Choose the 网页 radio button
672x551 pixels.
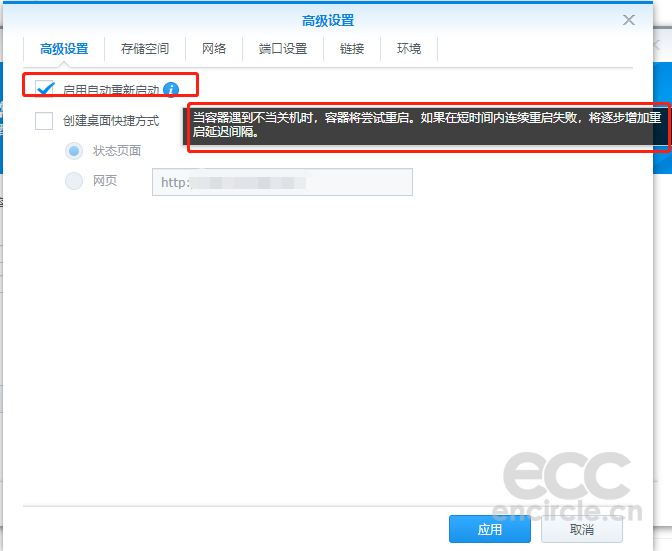pyautogui.click(x=73, y=181)
